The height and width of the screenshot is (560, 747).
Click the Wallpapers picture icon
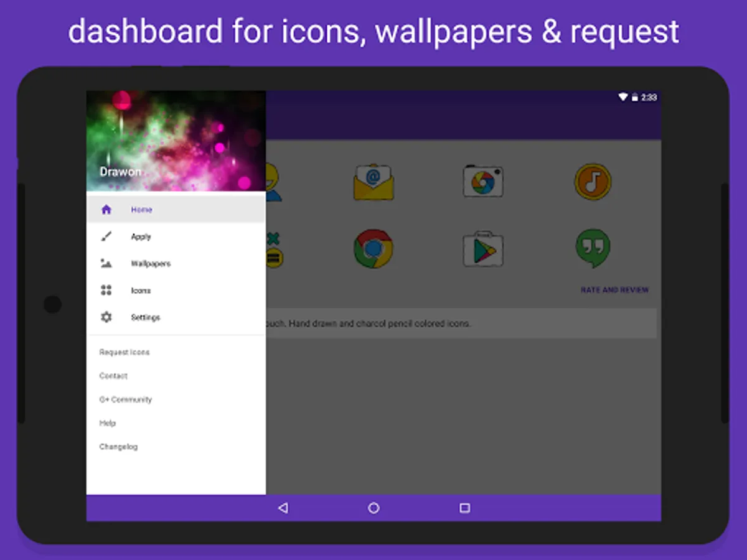tap(106, 263)
